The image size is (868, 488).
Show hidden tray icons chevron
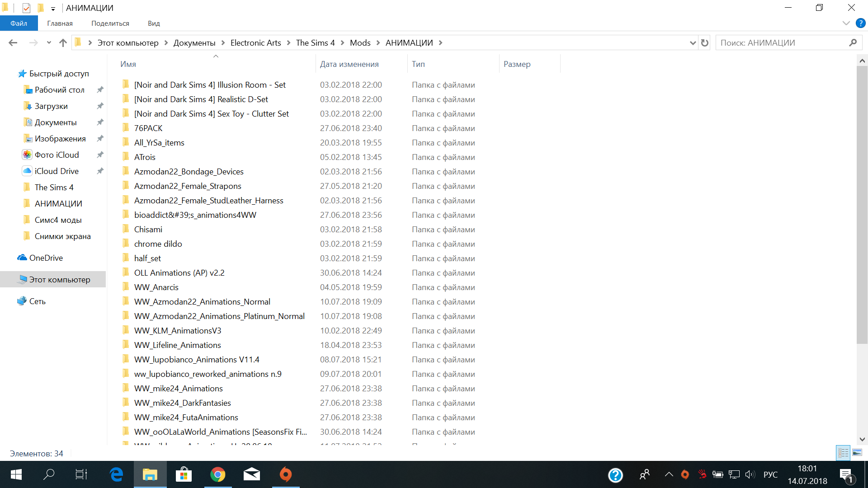[669, 474]
